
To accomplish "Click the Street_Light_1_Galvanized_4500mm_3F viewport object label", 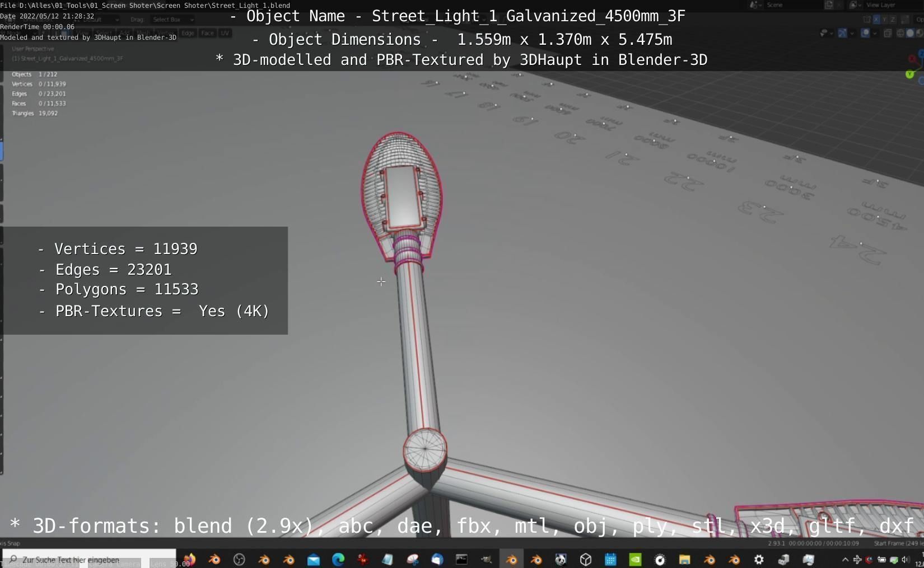I will [68, 58].
